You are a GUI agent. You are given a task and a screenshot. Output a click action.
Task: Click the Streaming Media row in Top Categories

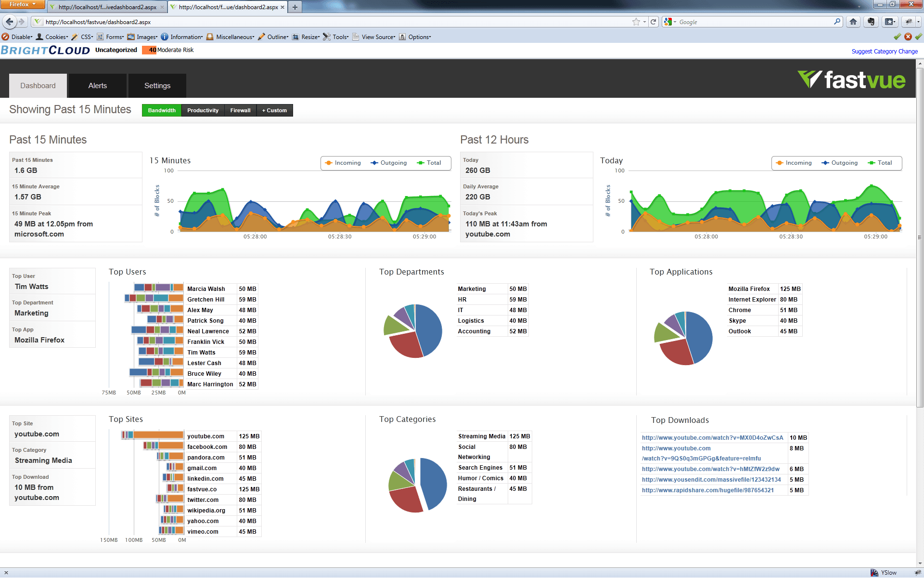494,436
